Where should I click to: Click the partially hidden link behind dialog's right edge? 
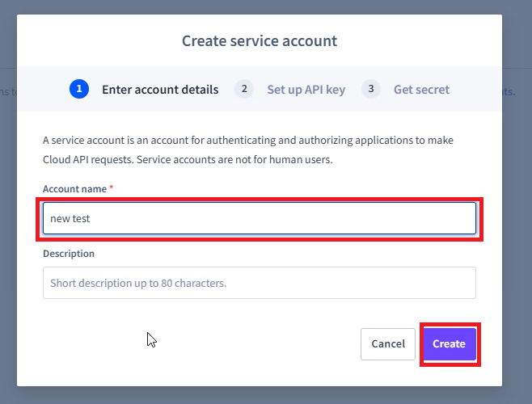pos(509,91)
